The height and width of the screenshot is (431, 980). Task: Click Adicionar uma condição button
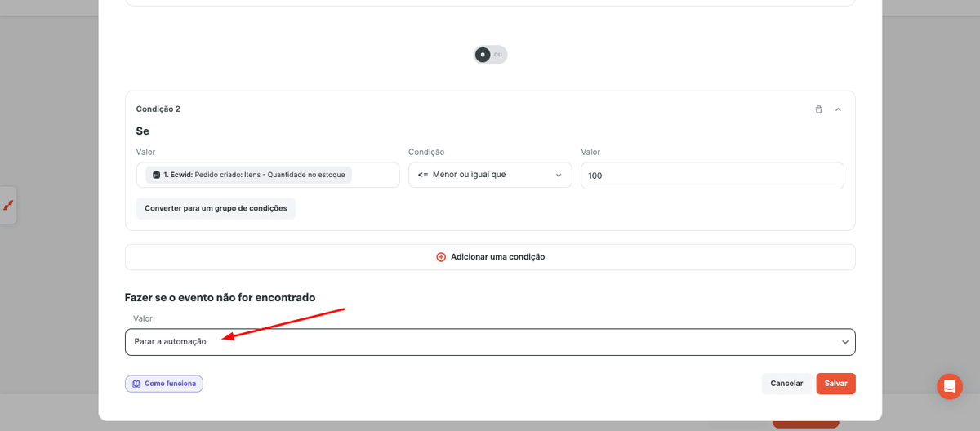[x=490, y=257]
